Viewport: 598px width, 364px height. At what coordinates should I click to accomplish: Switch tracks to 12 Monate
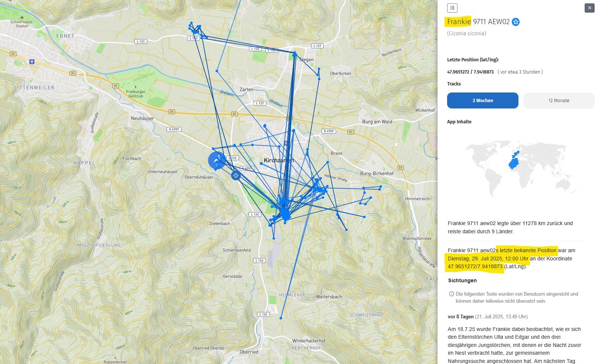point(558,101)
